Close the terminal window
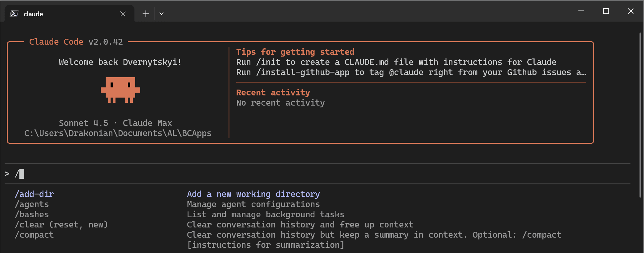 pyautogui.click(x=630, y=11)
